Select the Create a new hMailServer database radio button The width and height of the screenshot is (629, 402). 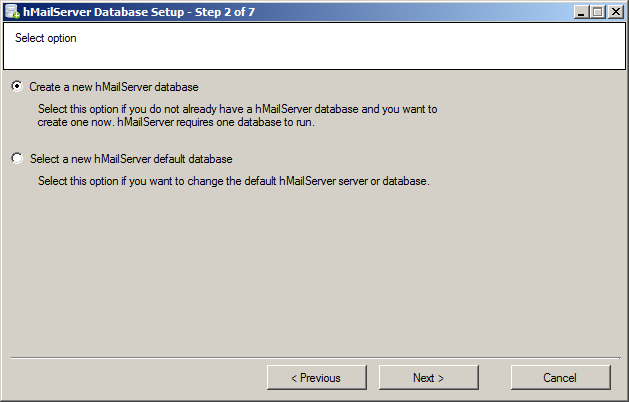pos(17,87)
